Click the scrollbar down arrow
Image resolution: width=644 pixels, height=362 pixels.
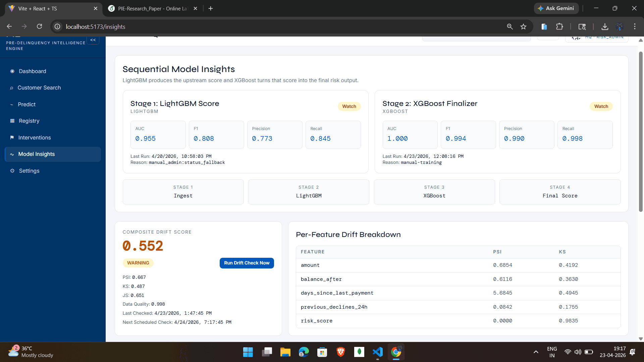click(641, 339)
